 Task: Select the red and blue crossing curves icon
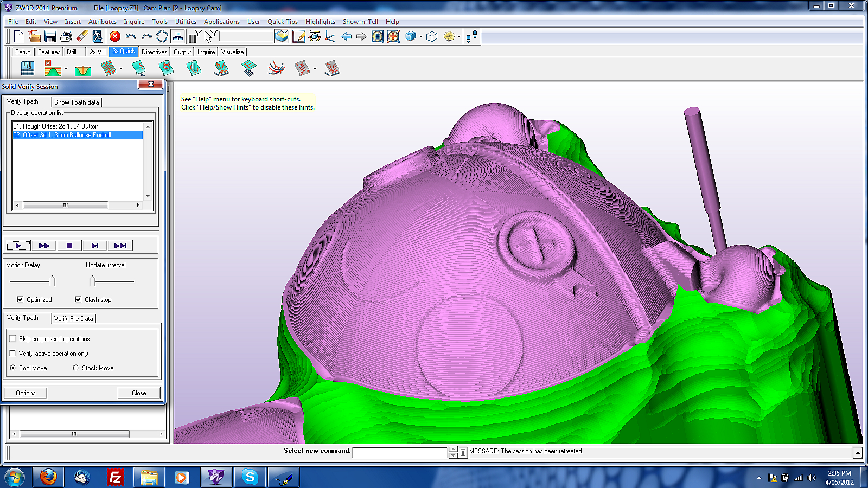click(276, 68)
